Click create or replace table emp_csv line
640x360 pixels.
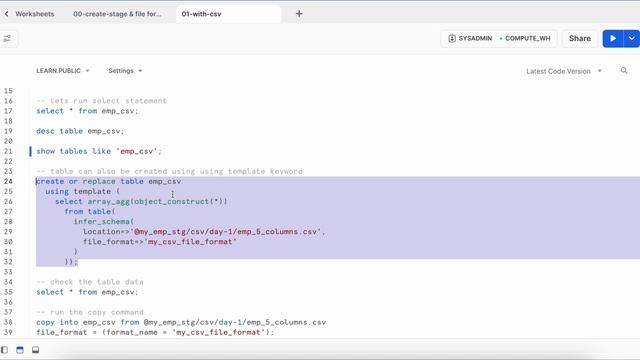coord(108,181)
